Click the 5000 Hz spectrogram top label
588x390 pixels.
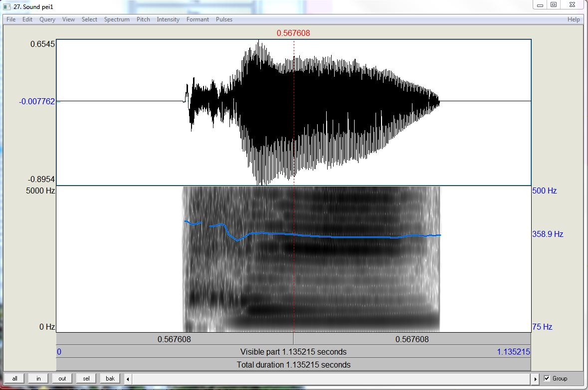[40, 191]
